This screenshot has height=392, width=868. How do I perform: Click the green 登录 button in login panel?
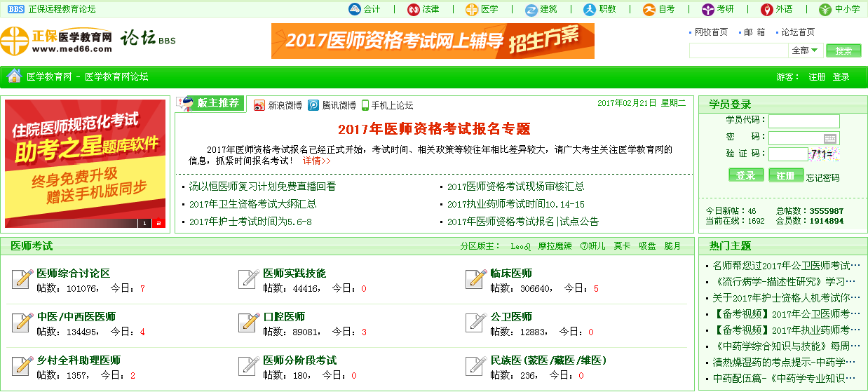(x=745, y=175)
